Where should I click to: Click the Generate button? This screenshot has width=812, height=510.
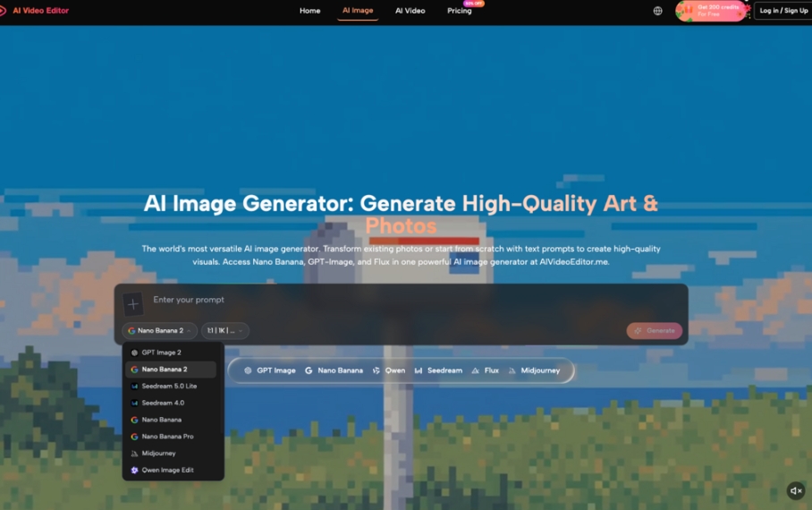pos(654,331)
